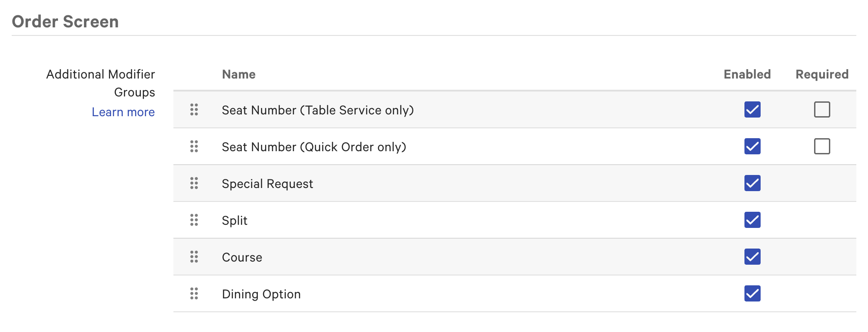This screenshot has width=868, height=332.
Task: Click the Additional Modifier Groups label
Action: 101,83
